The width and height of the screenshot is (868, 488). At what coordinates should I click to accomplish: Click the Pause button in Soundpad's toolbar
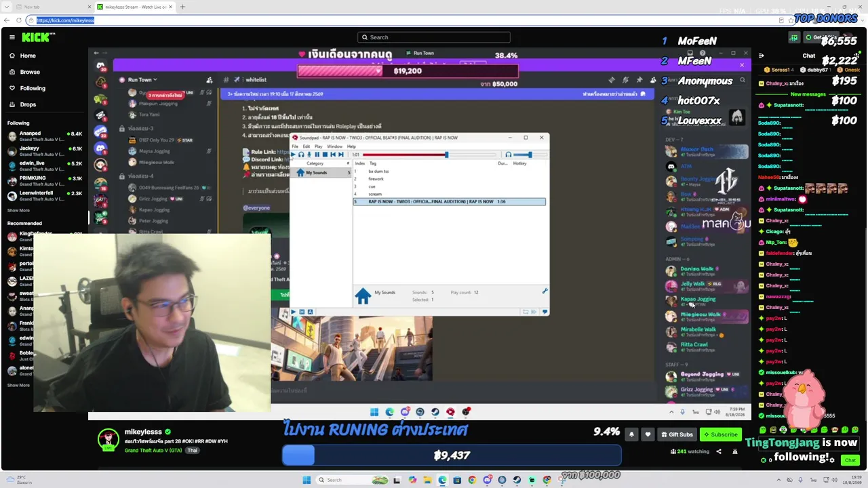(x=317, y=155)
